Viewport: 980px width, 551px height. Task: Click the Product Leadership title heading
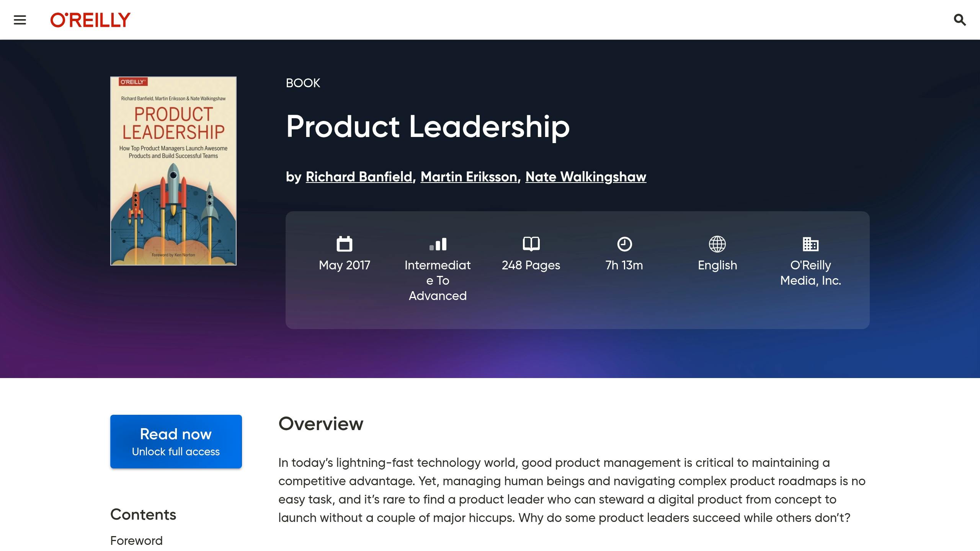428,127
